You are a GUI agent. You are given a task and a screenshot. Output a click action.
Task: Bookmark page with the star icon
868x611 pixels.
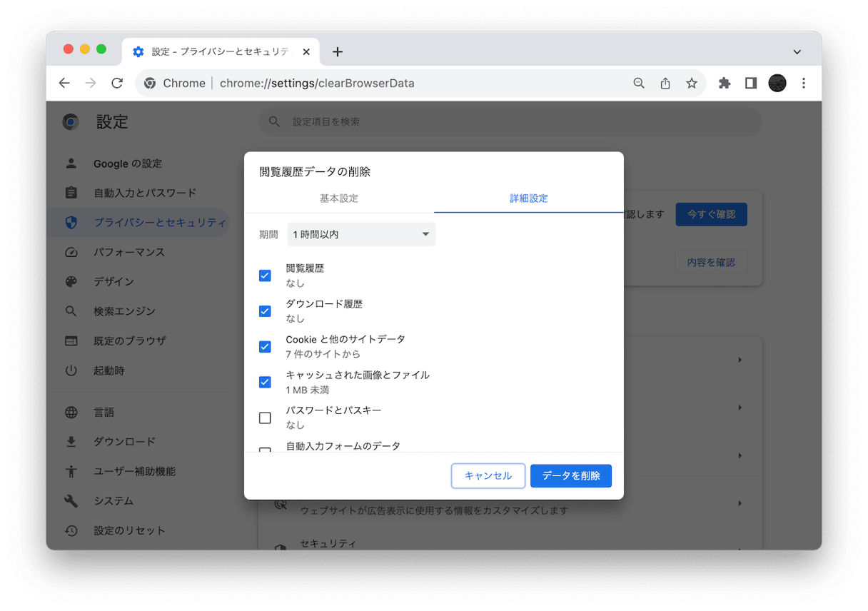(x=691, y=84)
